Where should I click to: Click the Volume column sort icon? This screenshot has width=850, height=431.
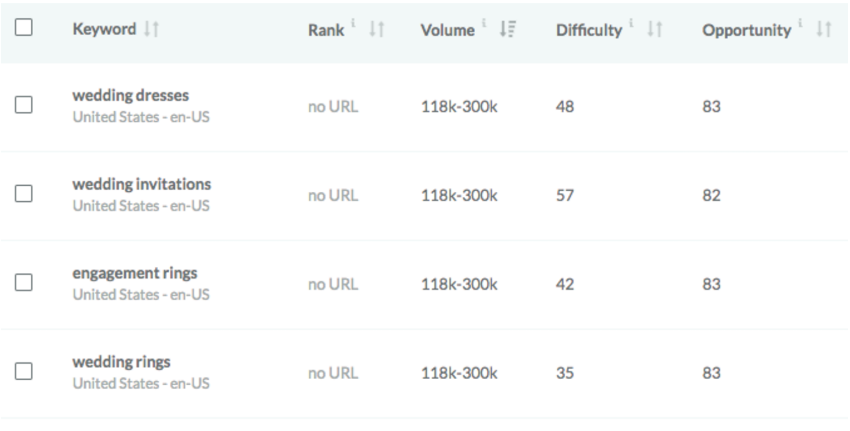pyautogui.click(x=507, y=30)
